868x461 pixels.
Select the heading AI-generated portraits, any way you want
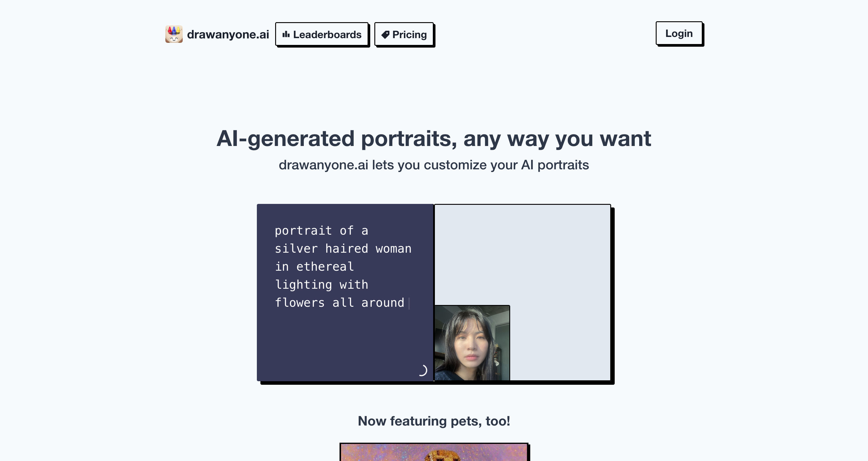pyautogui.click(x=434, y=138)
